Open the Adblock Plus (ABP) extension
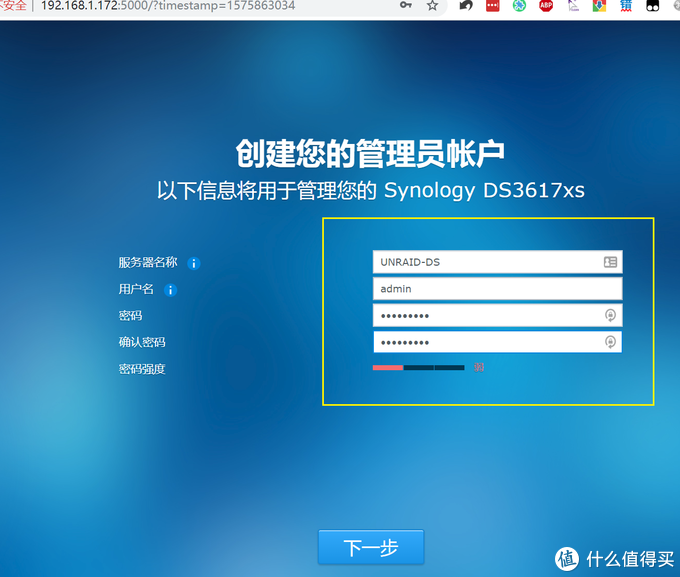The image size is (680, 577). (546, 6)
